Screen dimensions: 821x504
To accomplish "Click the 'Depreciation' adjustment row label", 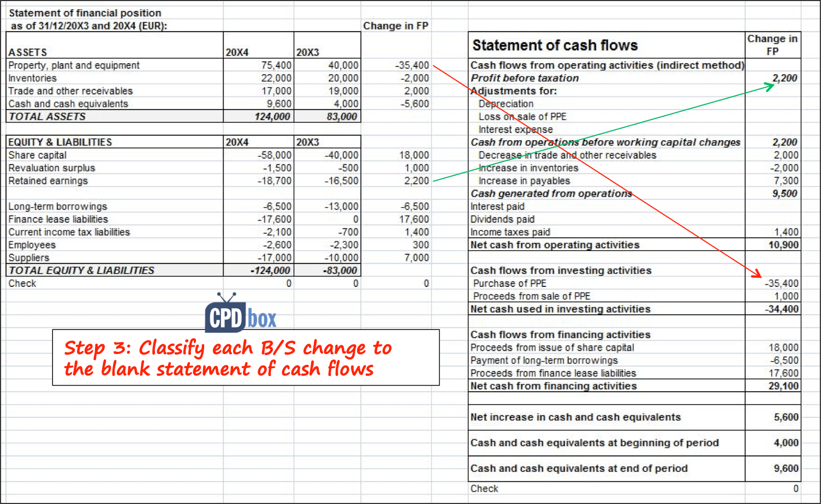I will (506, 104).
